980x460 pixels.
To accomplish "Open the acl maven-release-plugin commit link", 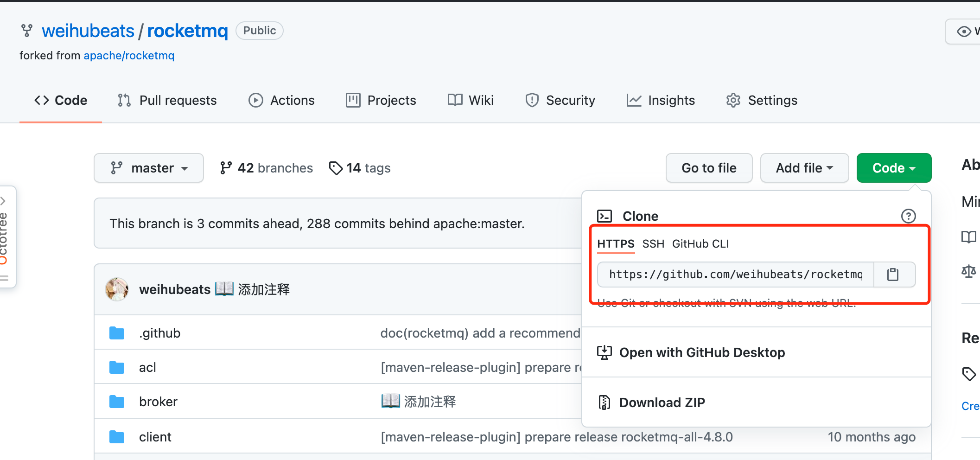I will click(481, 367).
